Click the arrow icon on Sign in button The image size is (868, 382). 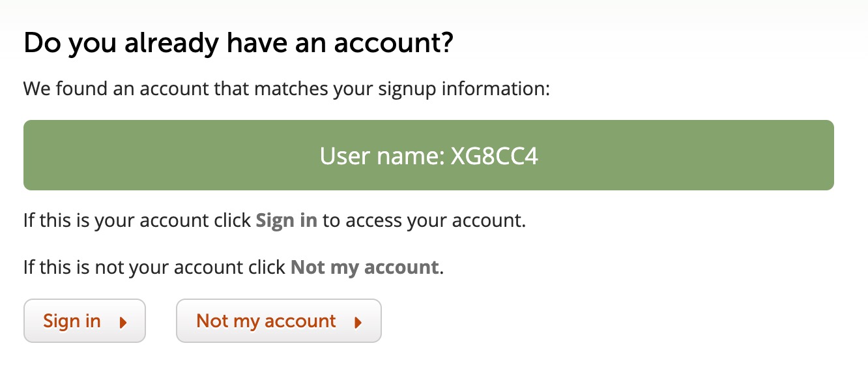pos(123,322)
